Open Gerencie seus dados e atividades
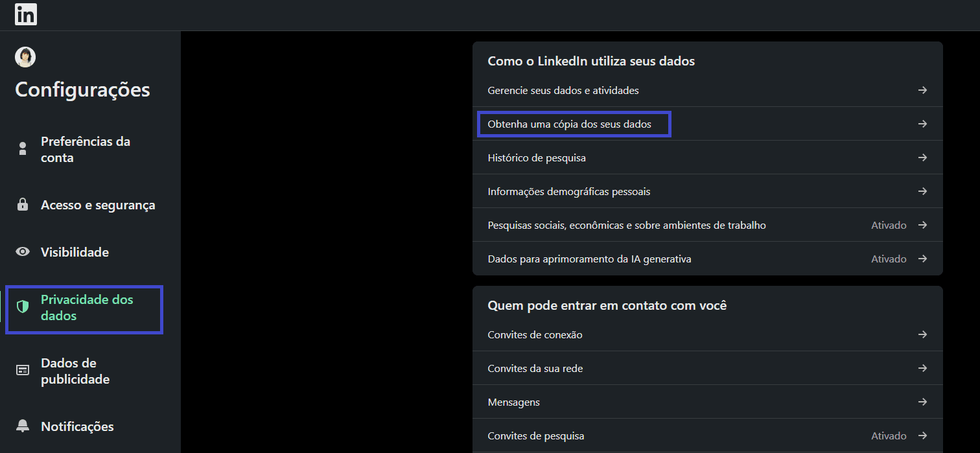The width and height of the screenshot is (980, 453). 563,90
